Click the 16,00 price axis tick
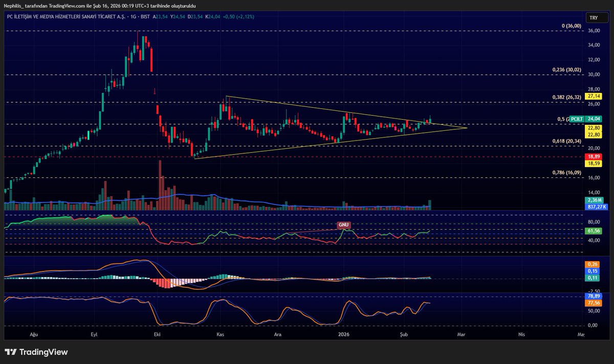The width and height of the screenshot is (614, 364). coord(594,178)
